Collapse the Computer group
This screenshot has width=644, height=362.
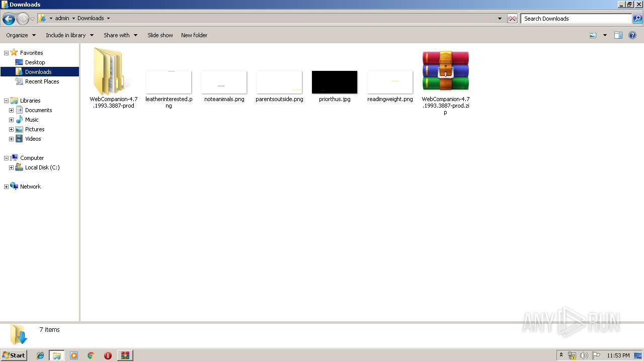pos(6,158)
